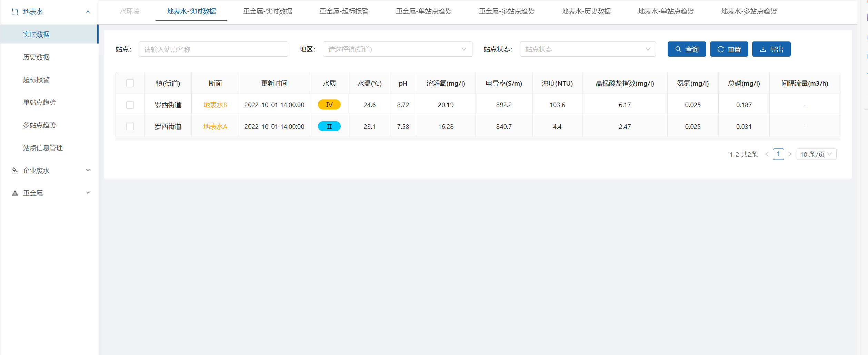Click the 导出 export button

click(x=771, y=49)
